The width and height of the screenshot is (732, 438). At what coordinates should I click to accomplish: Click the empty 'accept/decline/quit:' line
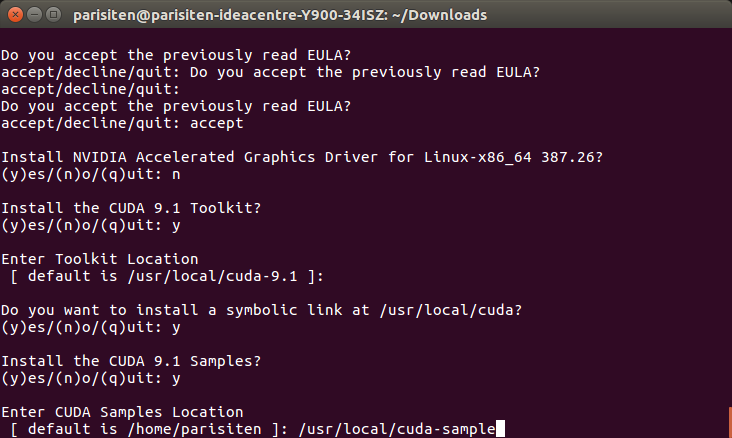point(91,89)
